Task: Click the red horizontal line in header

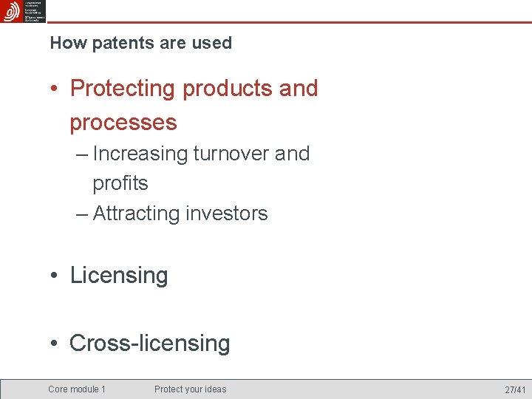Action: [296, 23]
